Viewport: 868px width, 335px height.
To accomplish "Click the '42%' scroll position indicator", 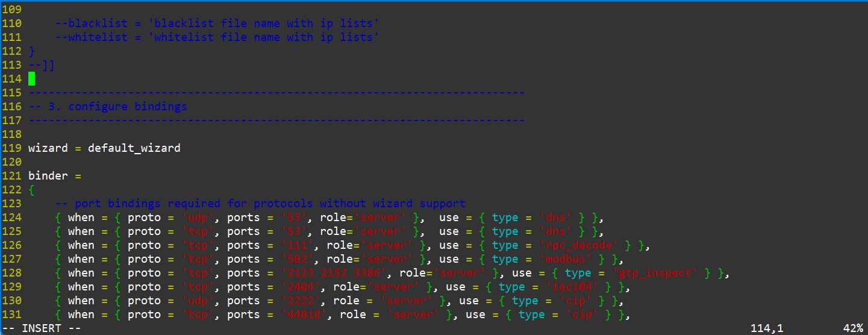I will pyautogui.click(x=854, y=328).
